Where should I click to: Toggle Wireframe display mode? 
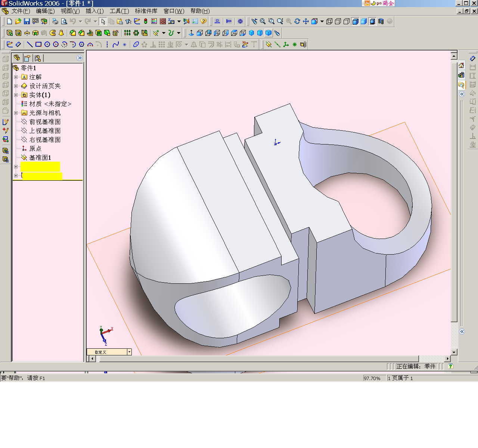[x=329, y=22]
